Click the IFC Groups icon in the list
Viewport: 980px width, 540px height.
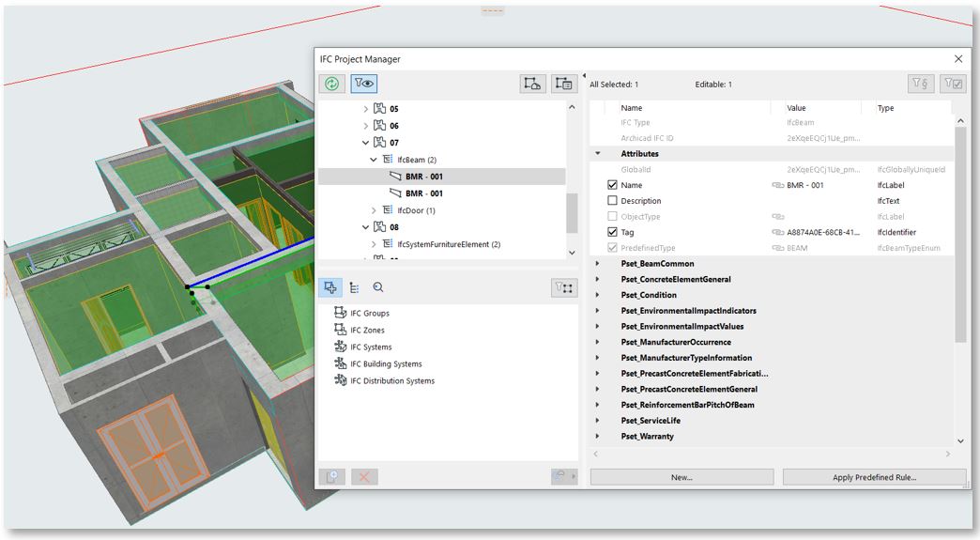tap(340, 313)
